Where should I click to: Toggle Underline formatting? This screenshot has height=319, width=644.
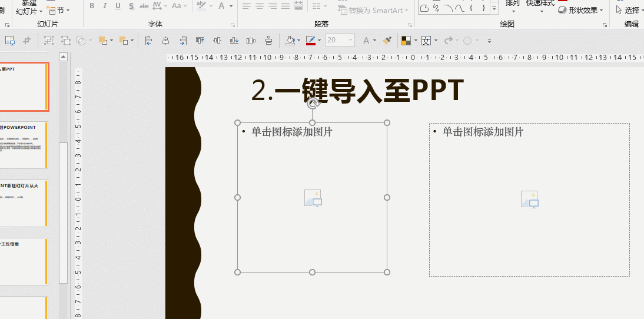click(x=118, y=6)
